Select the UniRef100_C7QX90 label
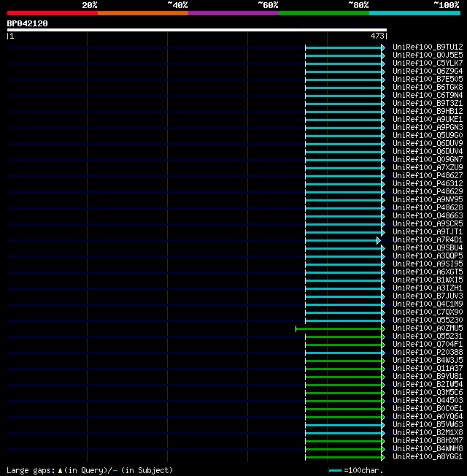 click(428, 312)
